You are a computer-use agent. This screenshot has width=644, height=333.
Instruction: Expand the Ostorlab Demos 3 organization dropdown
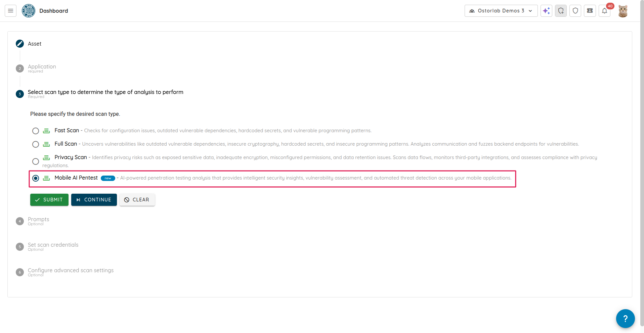pos(501,11)
